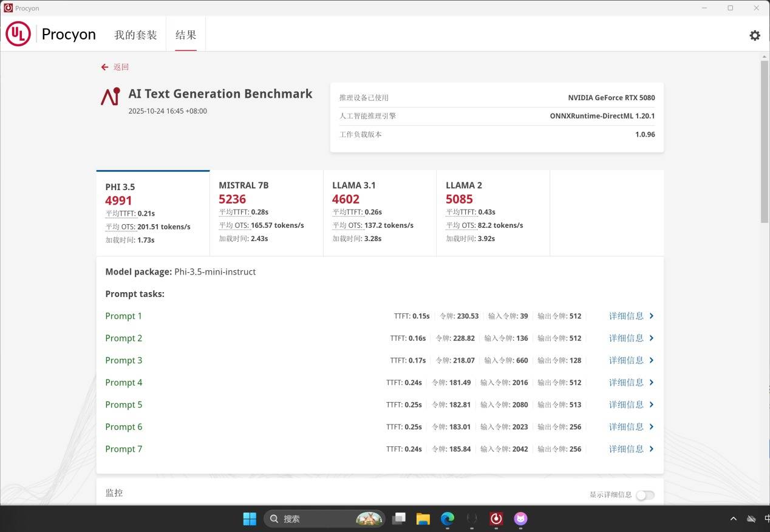Click the UL Procyon logo icon
The height and width of the screenshot is (532, 770).
[x=18, y=34]
